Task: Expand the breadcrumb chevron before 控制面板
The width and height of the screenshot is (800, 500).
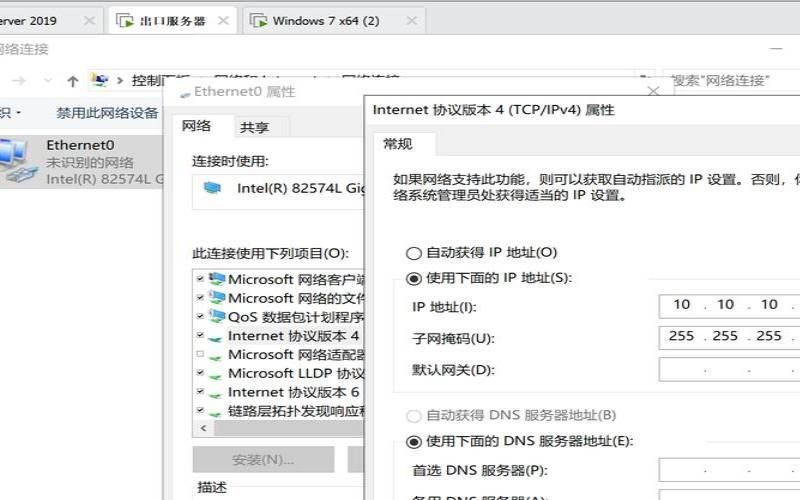Action: (x=120, y=81)
